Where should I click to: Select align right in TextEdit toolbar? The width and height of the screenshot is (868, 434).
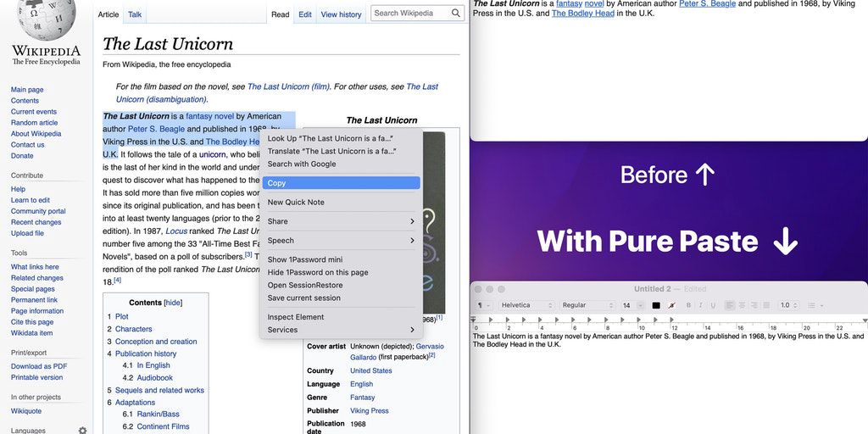tap(754, 305)
